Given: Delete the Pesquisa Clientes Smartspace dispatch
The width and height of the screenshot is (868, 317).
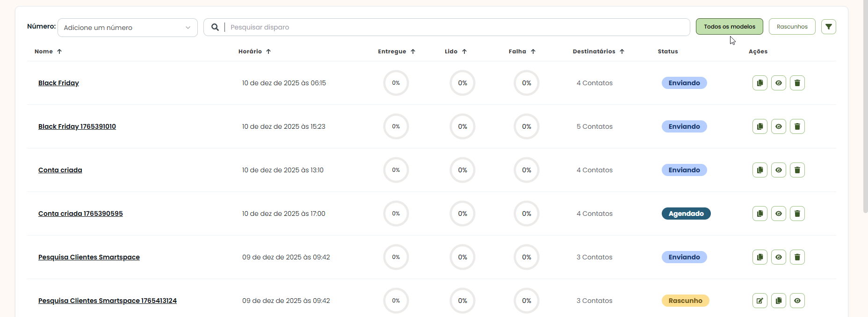Looking at the screenshot, I should (x=797, y=257).
